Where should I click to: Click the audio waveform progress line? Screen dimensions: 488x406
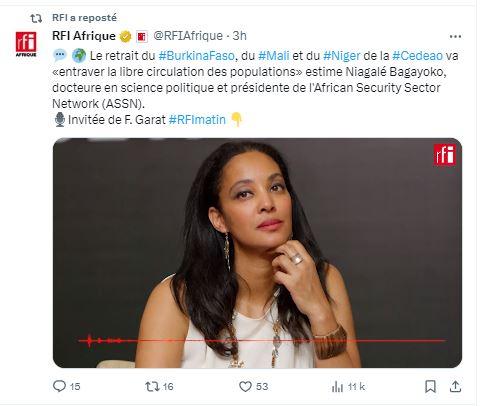[x=262, y=341]
